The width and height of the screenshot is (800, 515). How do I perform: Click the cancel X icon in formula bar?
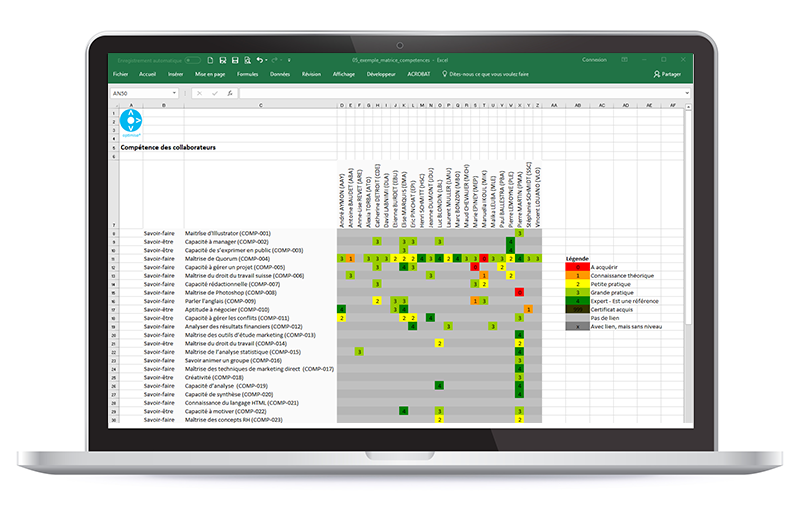(199, 93)
